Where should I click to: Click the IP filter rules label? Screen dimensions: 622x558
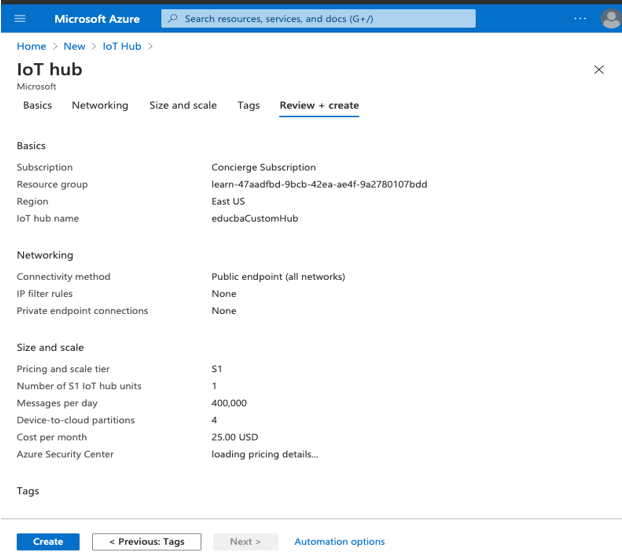pos(44,294)
